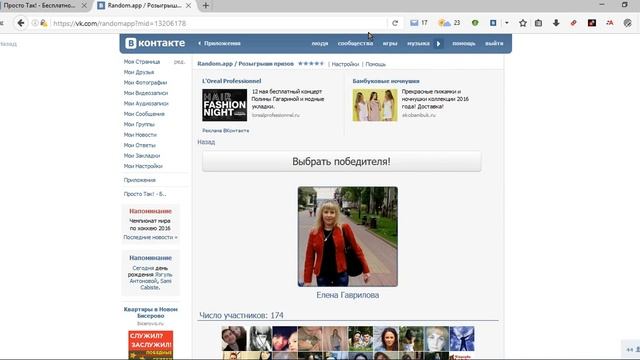Close the Random.app browser tab
The height and width of the screenshot is (360, 640).
[x=188, y=6]
